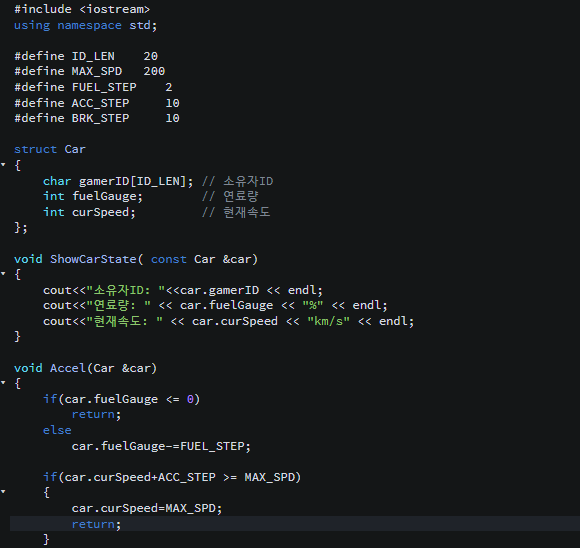Viewport: 580px width, 548px height.
Task: Click 'if(car.curSpeed+ACC_STEP >= MAX_SPD)' line
Action: tap(172, 477)
